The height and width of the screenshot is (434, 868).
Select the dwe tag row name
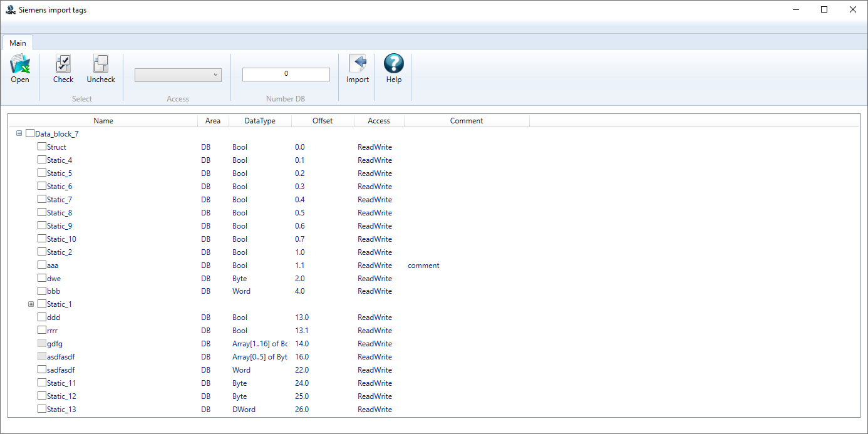[x=54, y=279]
